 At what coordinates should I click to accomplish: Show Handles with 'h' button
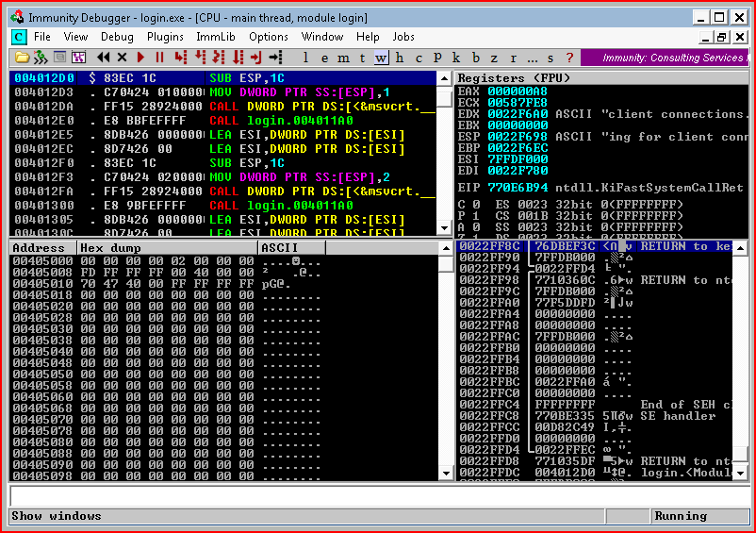click(400, 58)
